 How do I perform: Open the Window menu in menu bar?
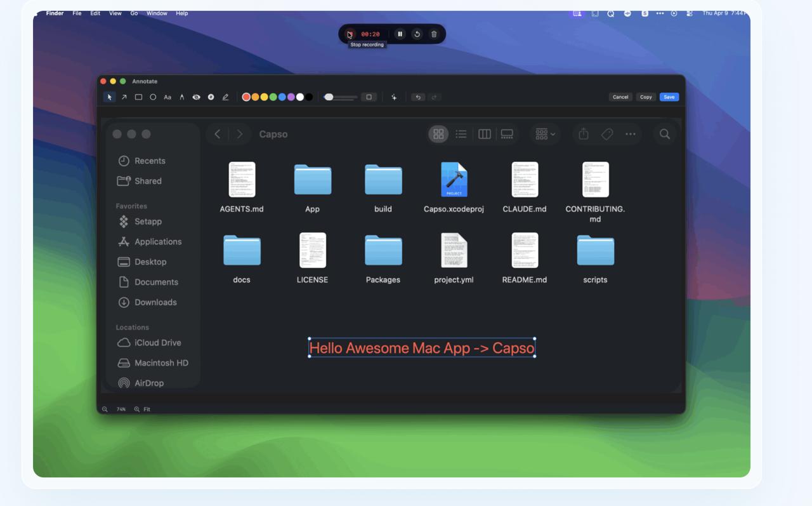pos(157,13)
